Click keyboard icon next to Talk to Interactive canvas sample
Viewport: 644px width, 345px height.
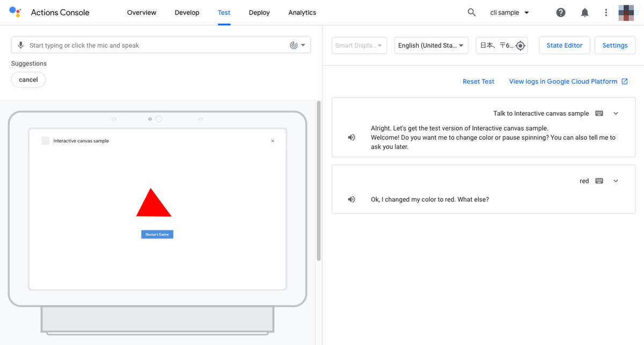tap(599, 113)
